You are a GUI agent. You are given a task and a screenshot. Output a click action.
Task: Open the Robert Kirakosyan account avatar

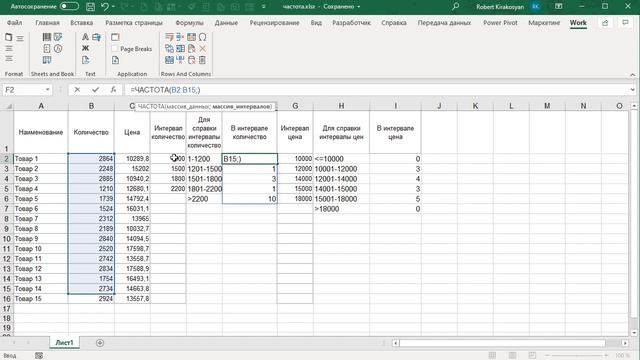pyautogui.click(x=536, y=7)
